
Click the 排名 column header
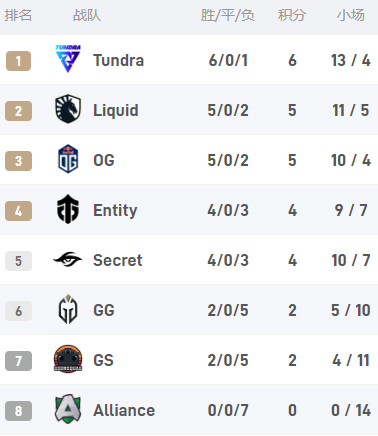coord(18,15)
